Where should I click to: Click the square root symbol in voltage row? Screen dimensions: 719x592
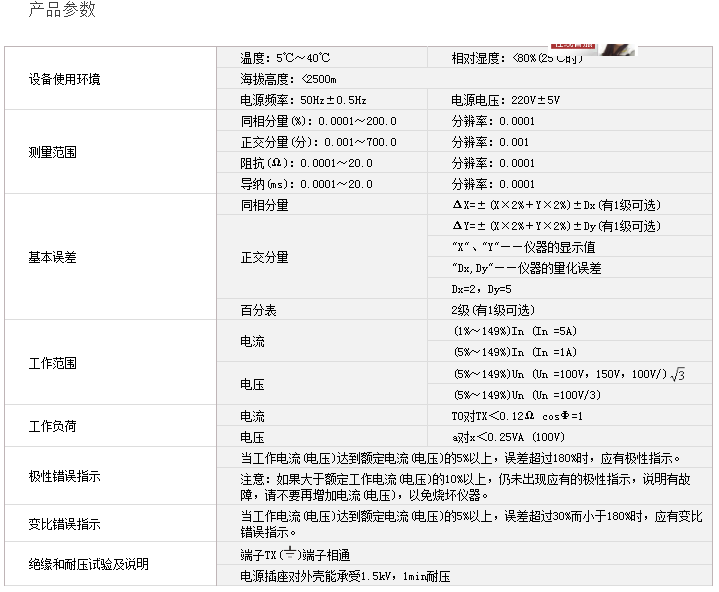point(677,375)
